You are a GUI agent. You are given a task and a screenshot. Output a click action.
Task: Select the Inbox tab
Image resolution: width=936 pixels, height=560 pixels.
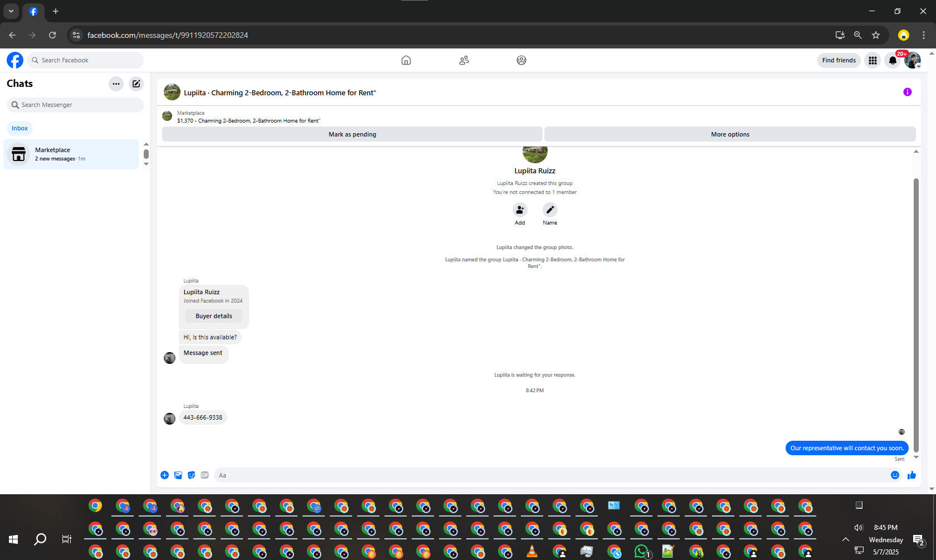tap(20, 128)
